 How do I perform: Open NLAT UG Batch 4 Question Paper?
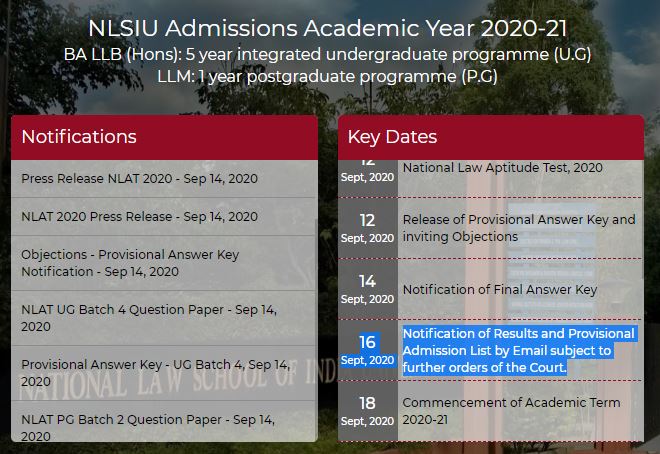[x=149, y=318]
